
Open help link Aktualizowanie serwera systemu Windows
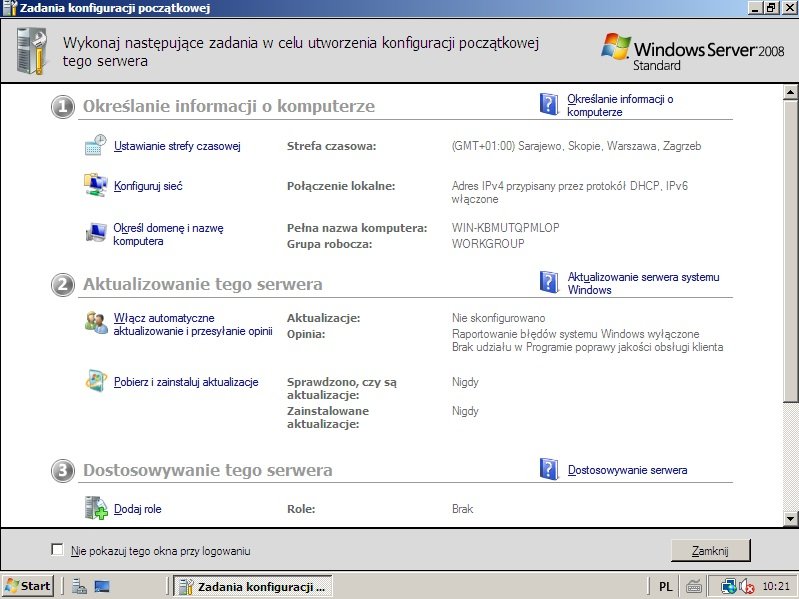click(x=644, y=283)
